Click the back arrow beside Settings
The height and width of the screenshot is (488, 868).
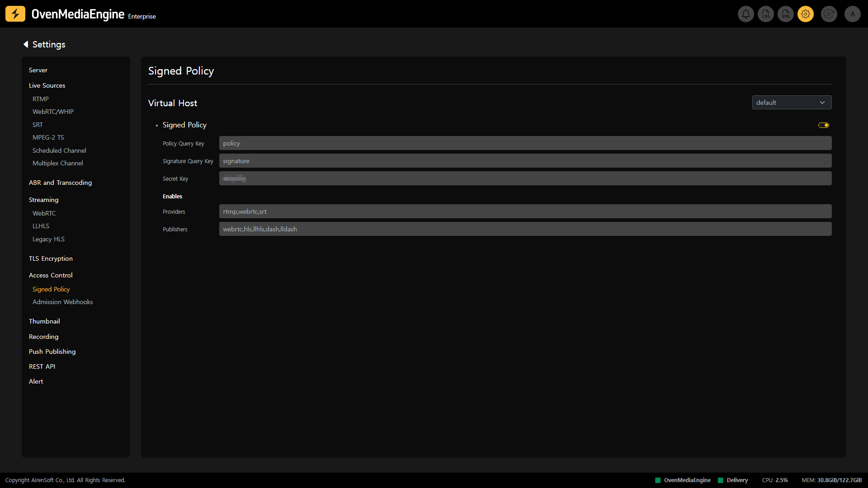(x=26, y=44)
